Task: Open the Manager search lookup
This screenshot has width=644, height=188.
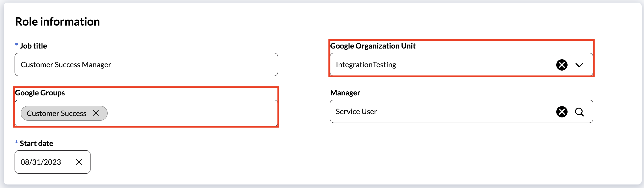Action: [579, 112]
